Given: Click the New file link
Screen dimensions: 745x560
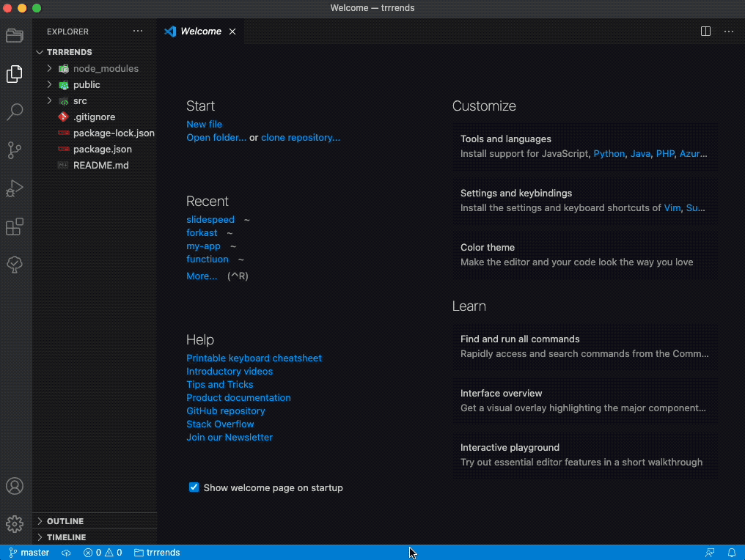Looking at the screenshot, I should tap(205, 124).
